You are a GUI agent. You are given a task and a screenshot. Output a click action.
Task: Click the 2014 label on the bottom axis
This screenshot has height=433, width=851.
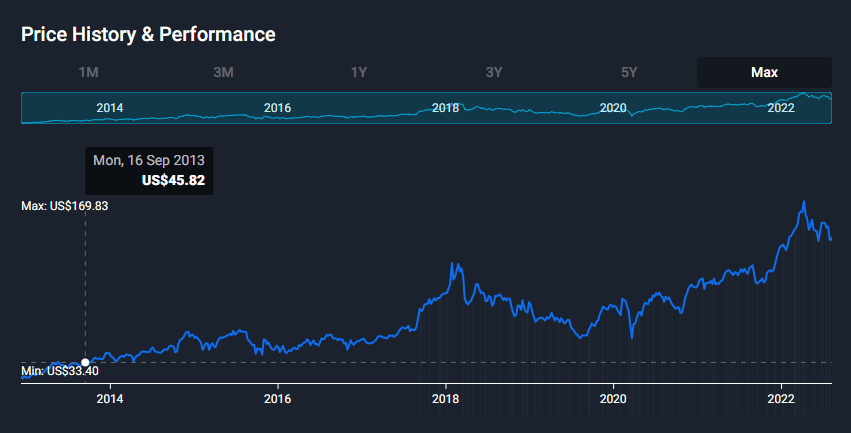110,396
